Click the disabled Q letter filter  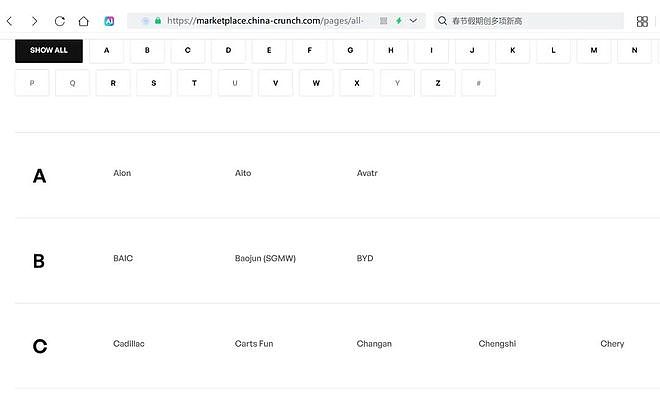point(72,83)
